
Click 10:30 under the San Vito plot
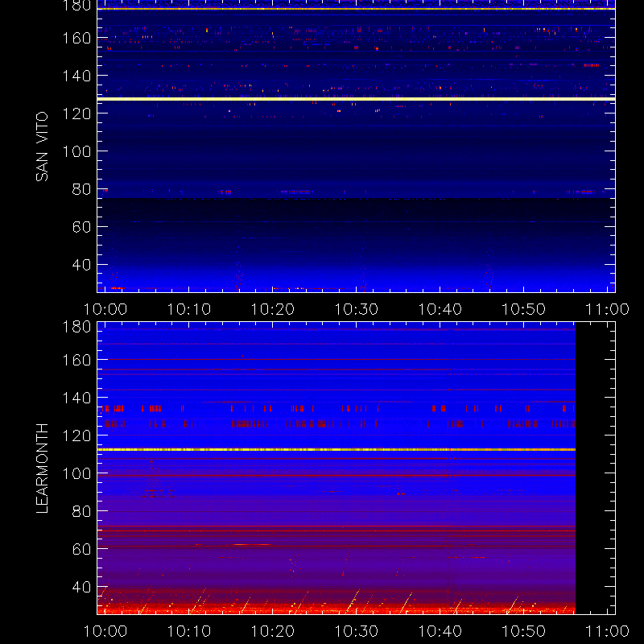[357, 309]
